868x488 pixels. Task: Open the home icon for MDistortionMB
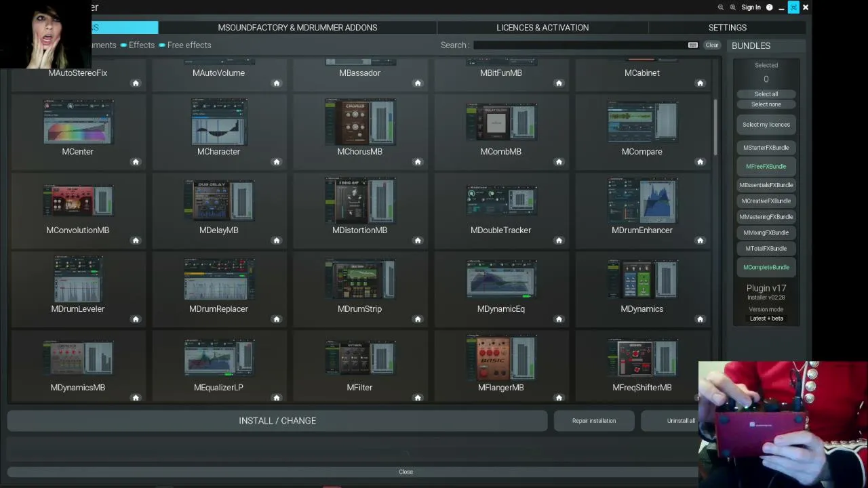click(418, 241)
